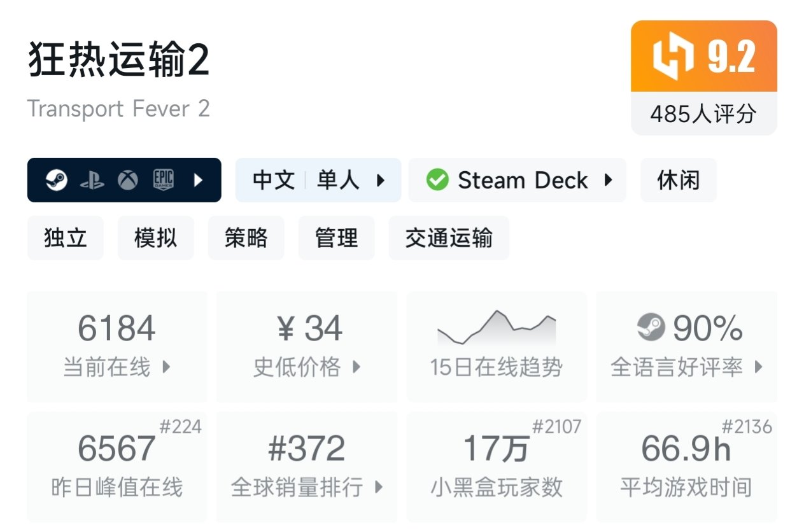The height and width of the screenshot is (532, 804).
Task: Open the 485人评分 ratings count
Action: pyautogui.click(x=703, y=115)
